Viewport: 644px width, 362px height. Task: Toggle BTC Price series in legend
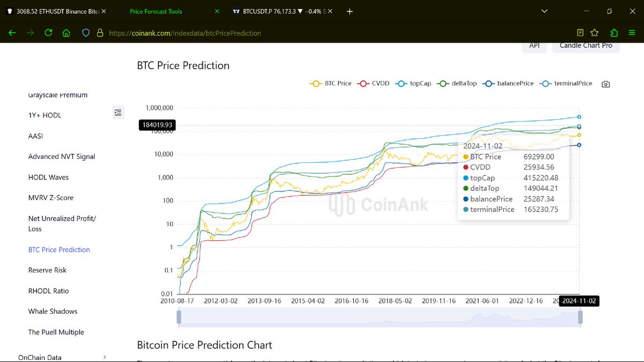pos(331,84)
